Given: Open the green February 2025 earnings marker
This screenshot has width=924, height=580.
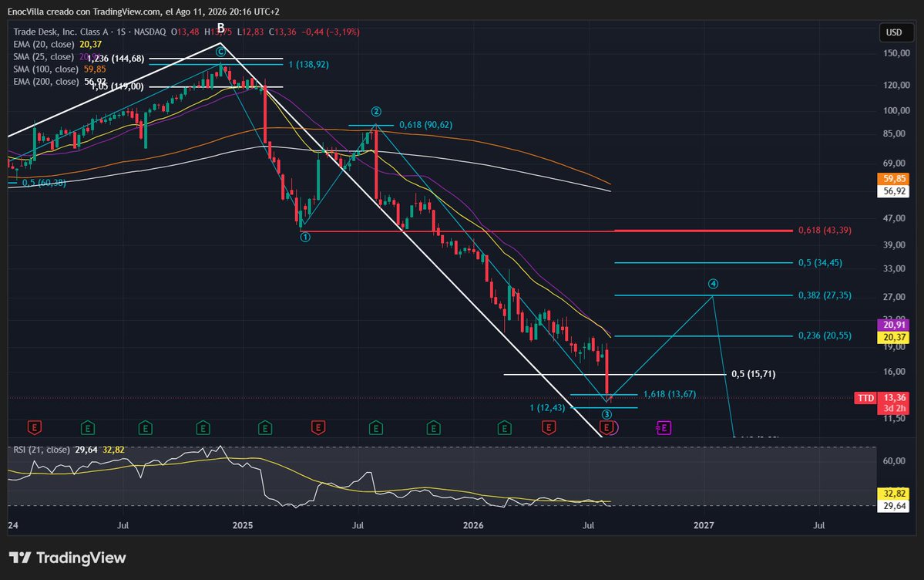Looking at the screenshot, I should click(265, 428).
